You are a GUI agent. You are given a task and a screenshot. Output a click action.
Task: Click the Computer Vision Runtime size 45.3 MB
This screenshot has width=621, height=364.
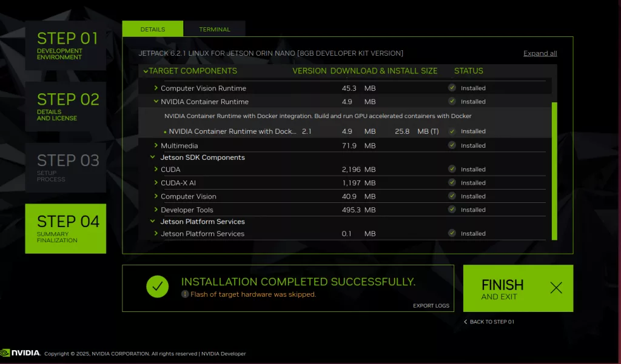(358, 88)
